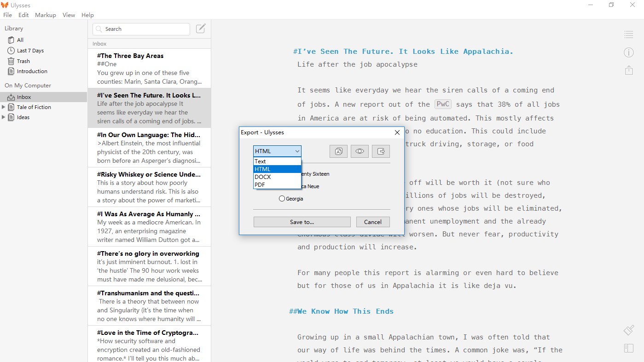Show sheet information using the info icon
The image size is (644, 362).
(x=629, y=52)
